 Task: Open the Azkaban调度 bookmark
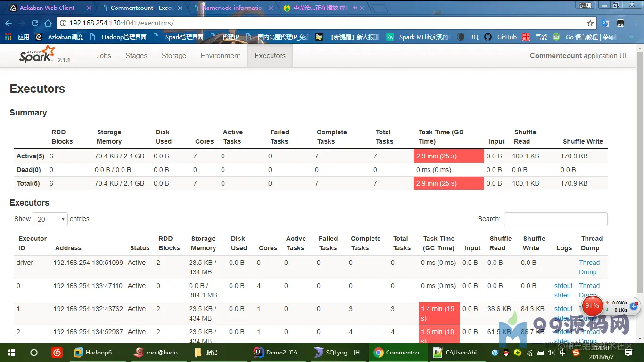(x=59, y=37)
